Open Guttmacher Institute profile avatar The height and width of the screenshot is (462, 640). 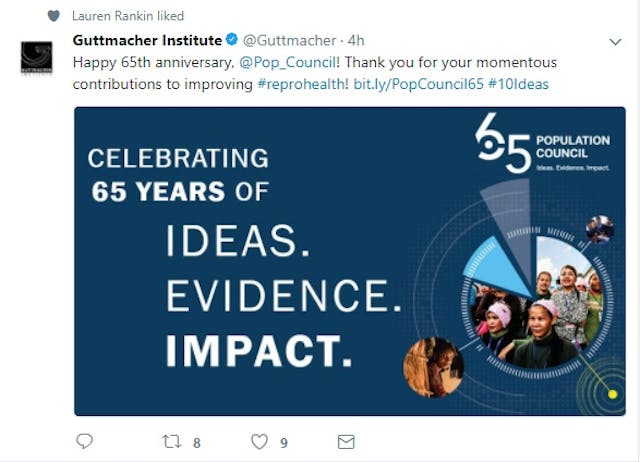pos(37,58)
